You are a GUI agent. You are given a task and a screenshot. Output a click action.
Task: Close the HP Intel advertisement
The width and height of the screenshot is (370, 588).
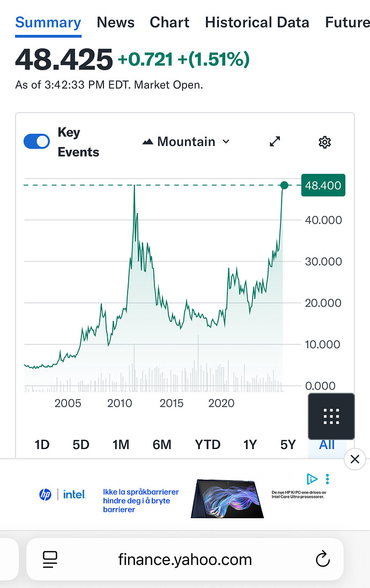[x=354, y=459]
